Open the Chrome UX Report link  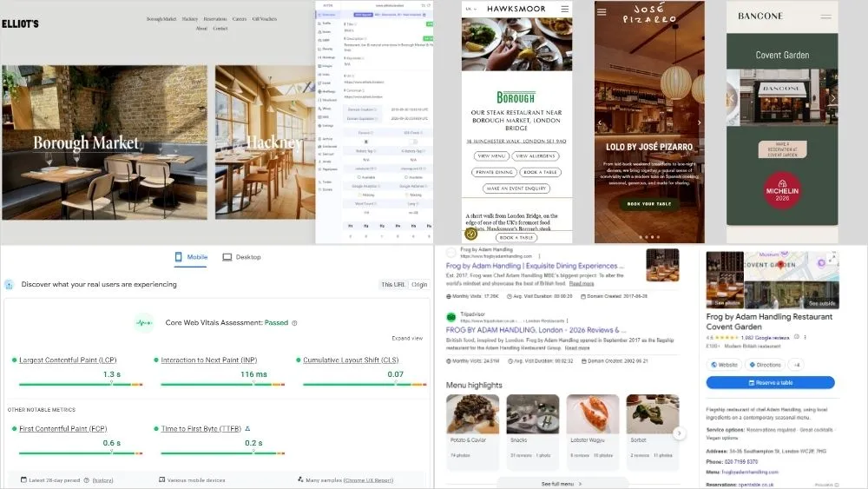pos(367,480)
